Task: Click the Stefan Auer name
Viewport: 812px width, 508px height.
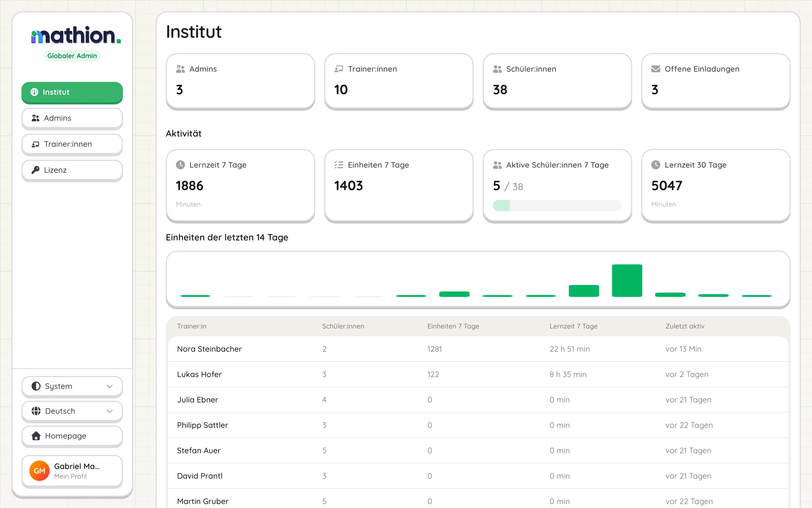Action: tap(199, 450)
